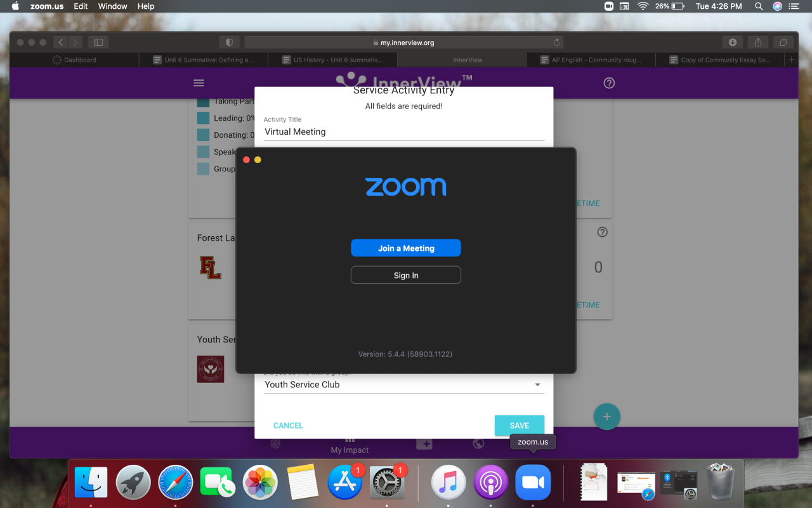Click the clock showing Tue 4:26 PM
812x508 pixels.
coord(719,6)
